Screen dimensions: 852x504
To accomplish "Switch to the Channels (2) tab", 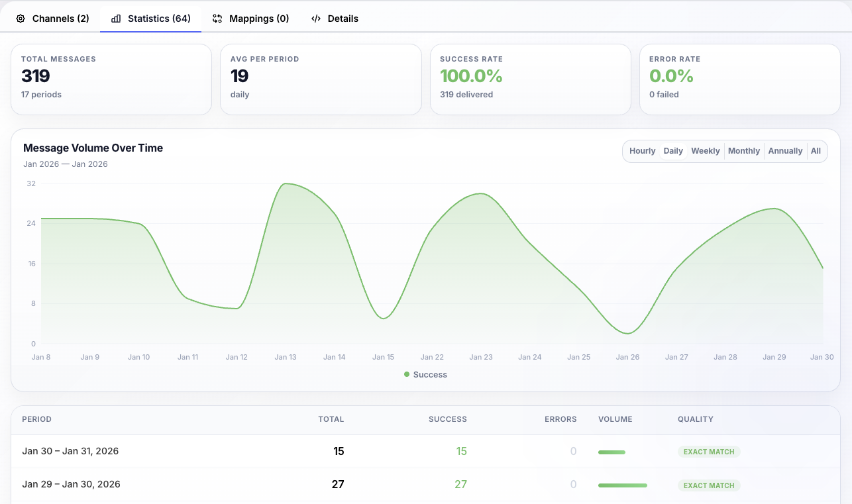I will click(x=52, y=19).
